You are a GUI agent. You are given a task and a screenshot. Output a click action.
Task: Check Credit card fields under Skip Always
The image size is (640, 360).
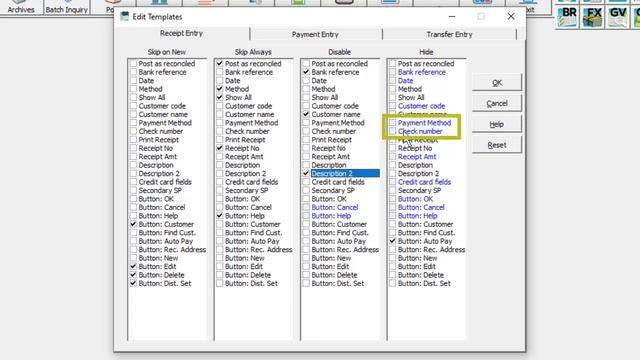[220, 182]
